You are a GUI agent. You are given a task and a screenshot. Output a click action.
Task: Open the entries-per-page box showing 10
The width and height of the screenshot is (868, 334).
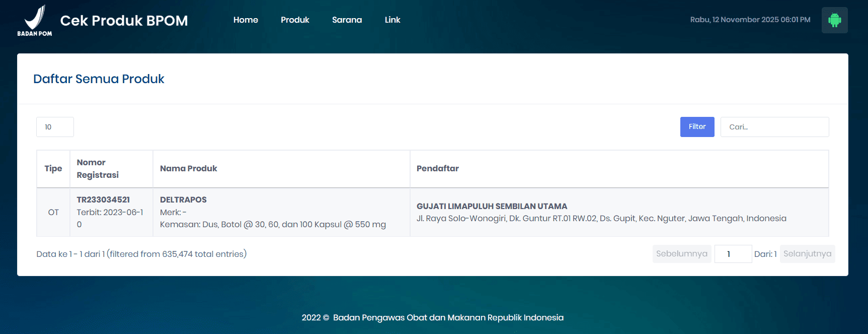(55, 127)
